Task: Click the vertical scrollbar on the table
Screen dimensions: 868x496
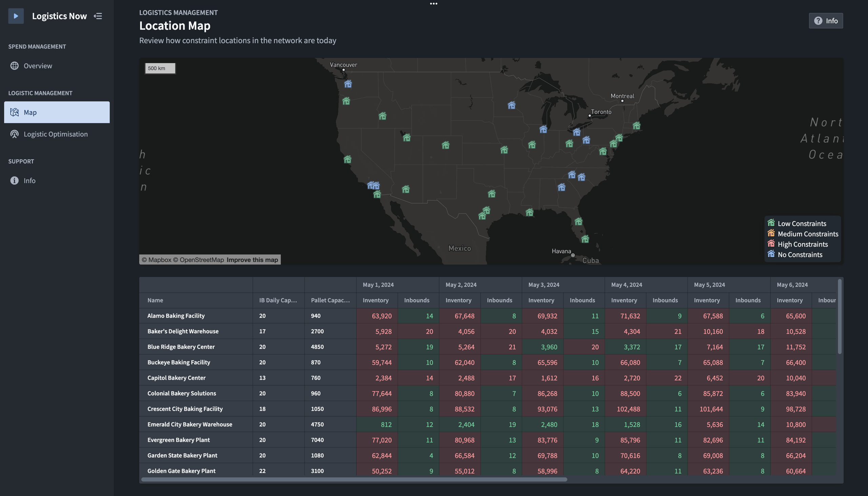Action: point(840,317)
